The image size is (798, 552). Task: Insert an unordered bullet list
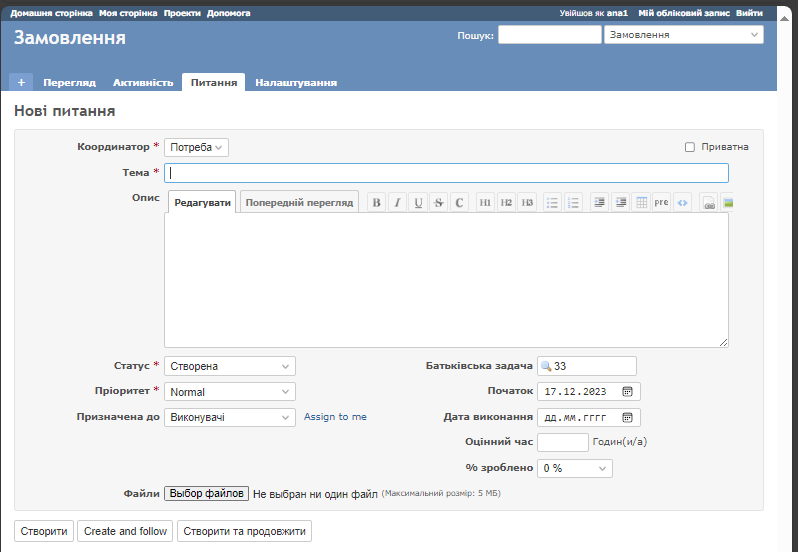tap(552, 202)
